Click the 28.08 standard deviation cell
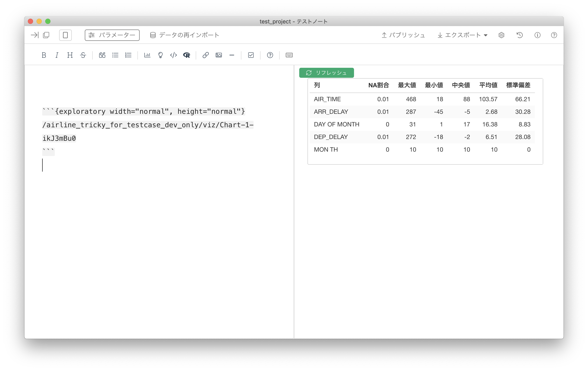The width and height of the screenshot is (588, 371). click(x=523, y=137)
